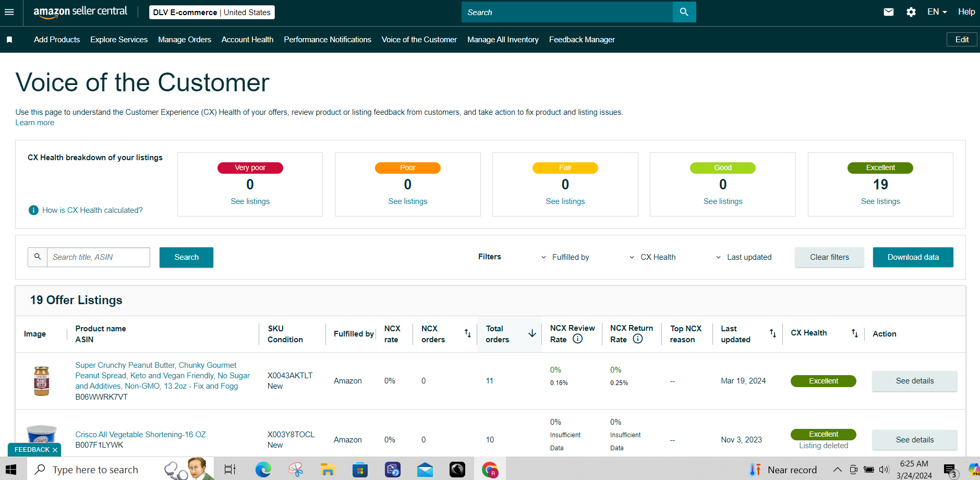Navigate to Account Health
The width and height of the screenshot is (980, 480).
tap(247, 40)
